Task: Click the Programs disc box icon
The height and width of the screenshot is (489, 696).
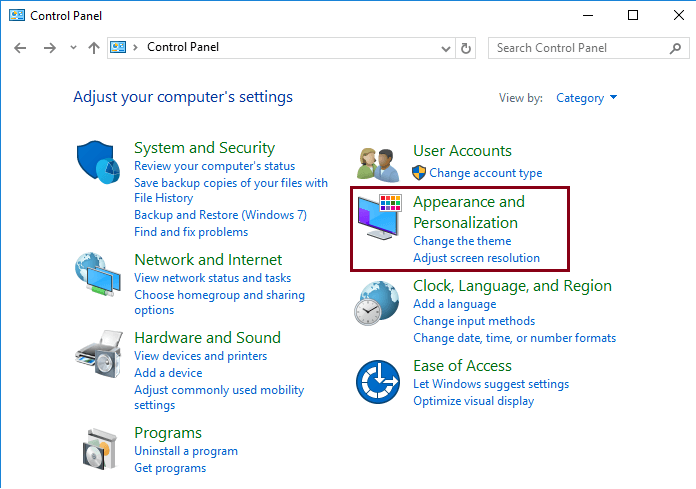Action: point(100,449)
